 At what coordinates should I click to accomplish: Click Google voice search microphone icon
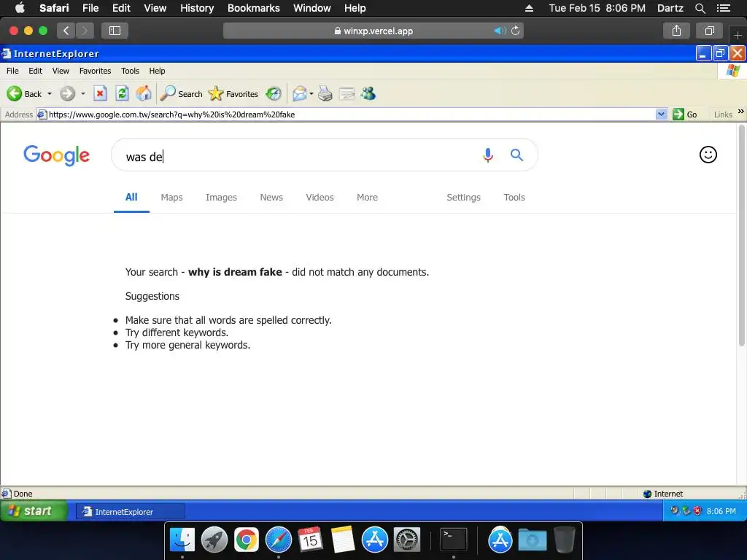(488, 155)
